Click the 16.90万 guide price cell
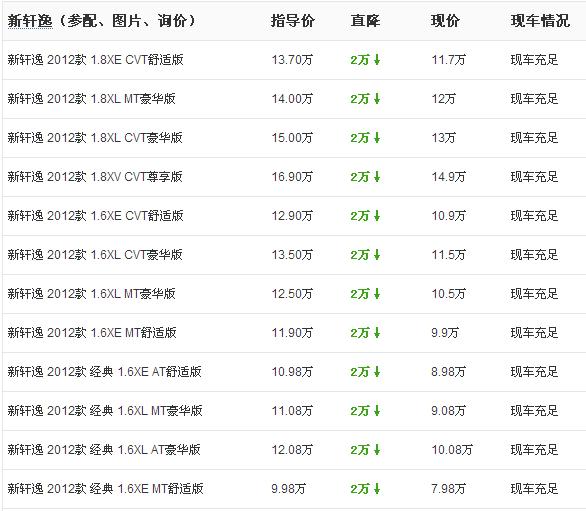Screen dimensions: 586x511 pos(292,177)
